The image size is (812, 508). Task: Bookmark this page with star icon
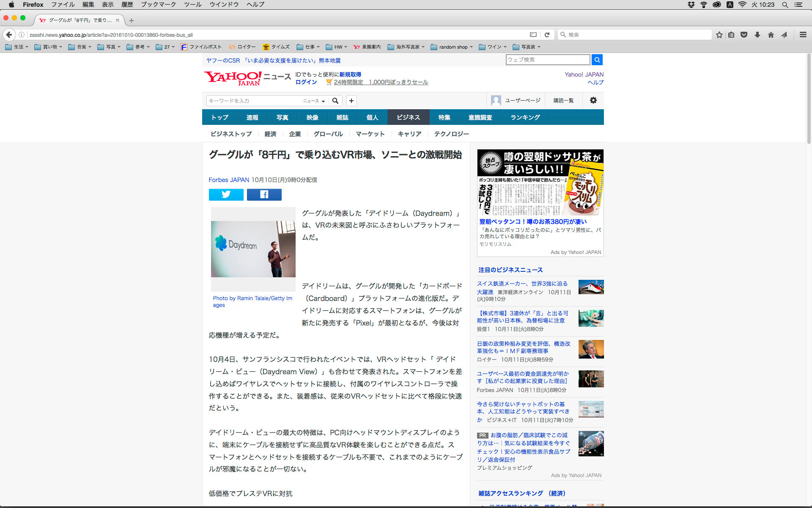point(719,35)
